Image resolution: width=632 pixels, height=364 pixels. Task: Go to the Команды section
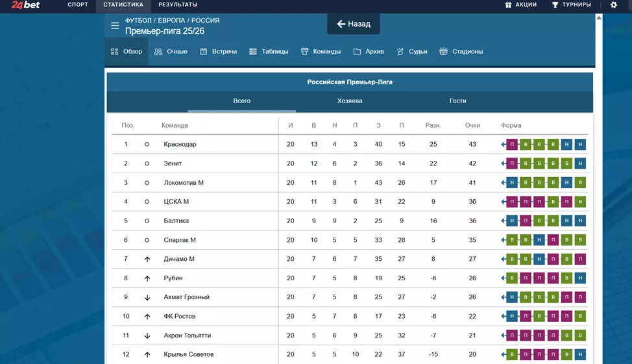click(x=321, y=52)
